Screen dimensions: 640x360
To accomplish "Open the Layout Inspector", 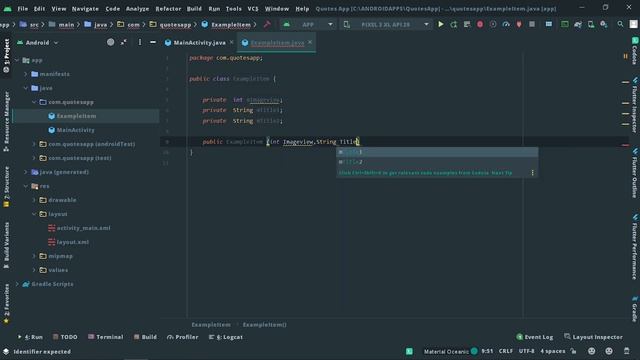I will tap(593, 337).
